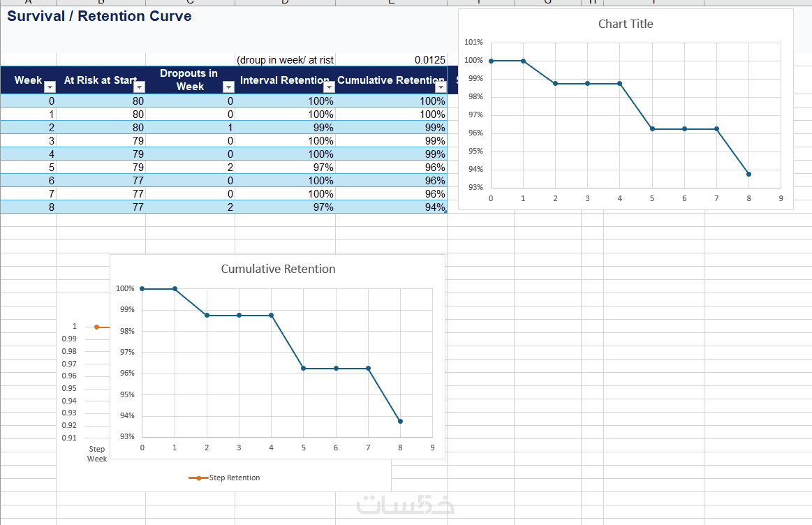Select the 'Chart Title' text in right chart
The width and height of the screenshot is (812, 525).
tap(626, 24)
